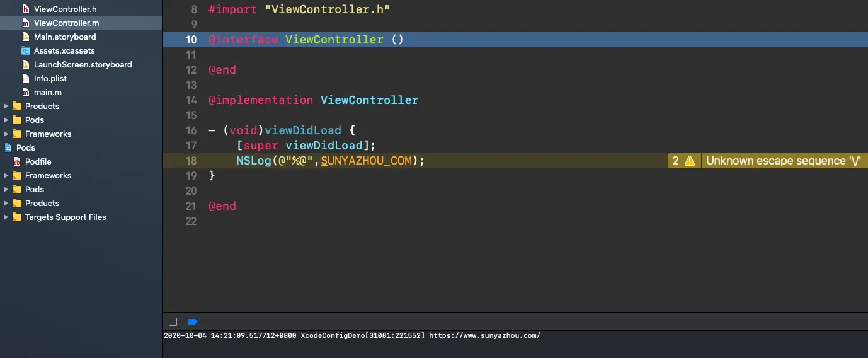Open LaunchScreen.storyboard from the navigator

coord(83,65)
